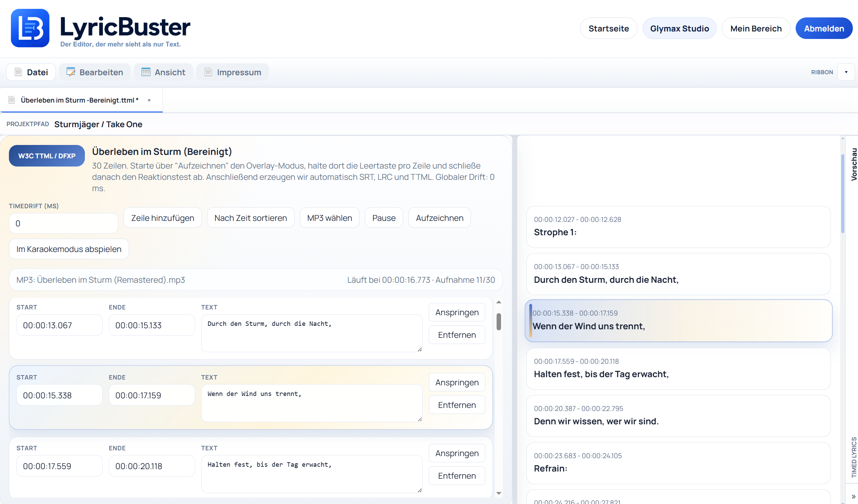Screen dimensions: 858x504
Task: Click Anspringen for 'Halten fest' row
Action: point(457,453)
